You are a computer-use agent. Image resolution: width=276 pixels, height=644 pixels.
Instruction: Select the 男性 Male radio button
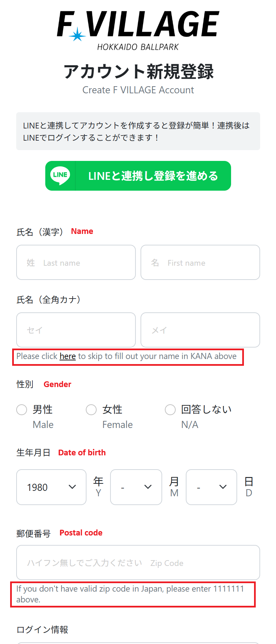tap(22, 410)
